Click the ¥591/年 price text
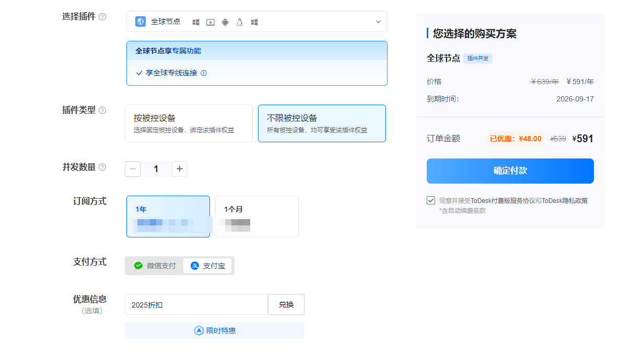The image size is (644, 352). click(580, 82)
